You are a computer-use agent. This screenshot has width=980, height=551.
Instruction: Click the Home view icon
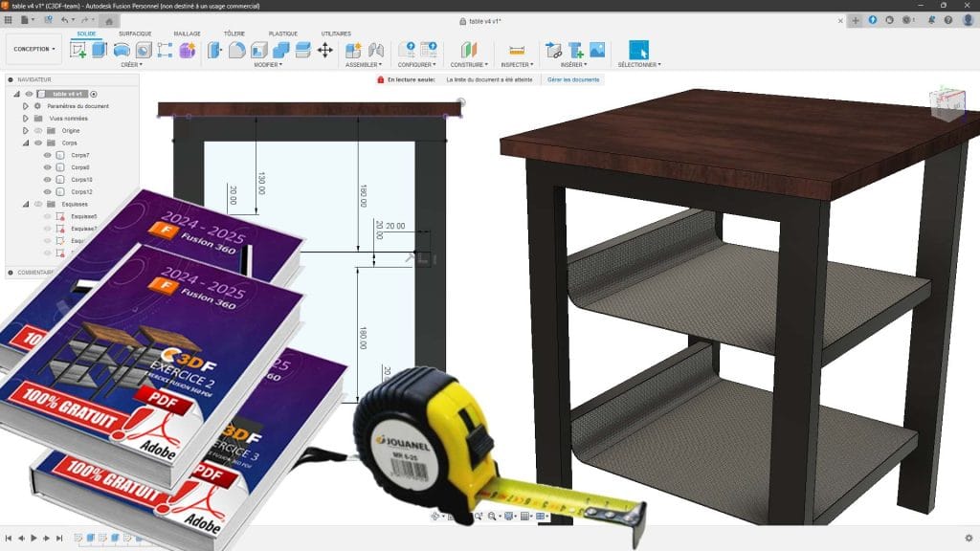[109, 21]
